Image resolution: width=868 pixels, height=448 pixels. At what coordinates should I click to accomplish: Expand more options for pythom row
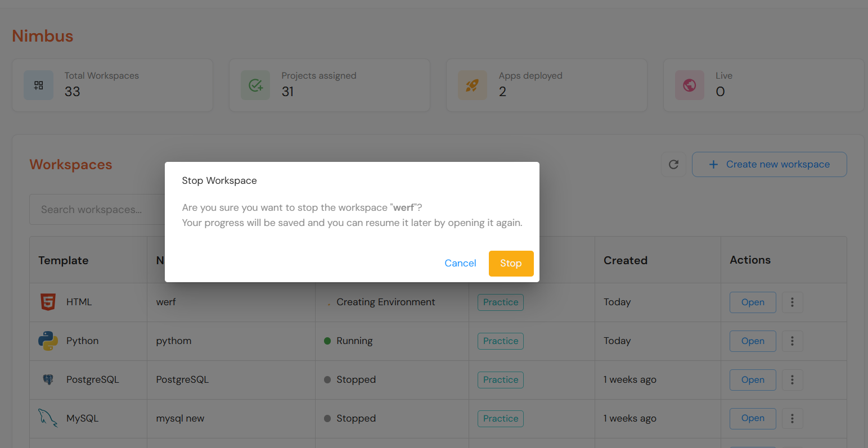coord(792,341)
